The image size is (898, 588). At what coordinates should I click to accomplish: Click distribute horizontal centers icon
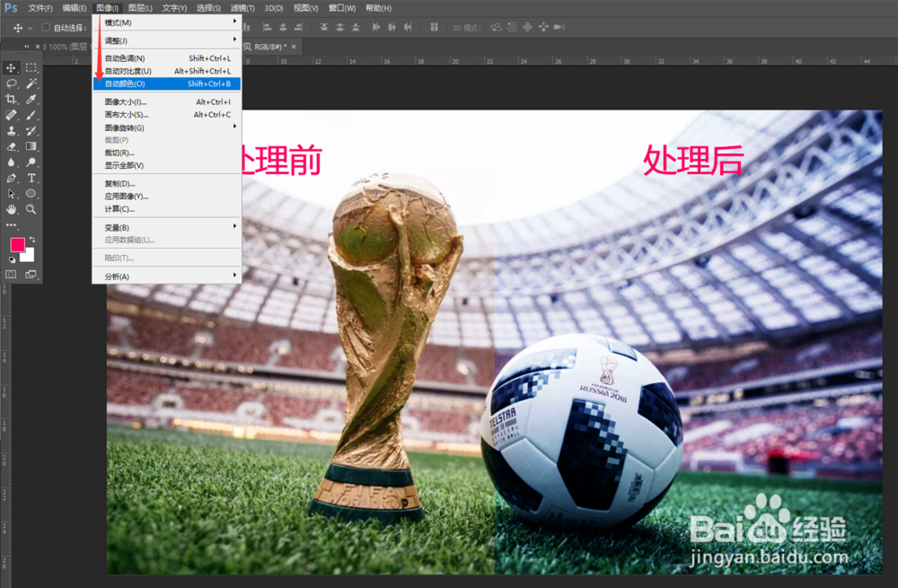[392, 27]
